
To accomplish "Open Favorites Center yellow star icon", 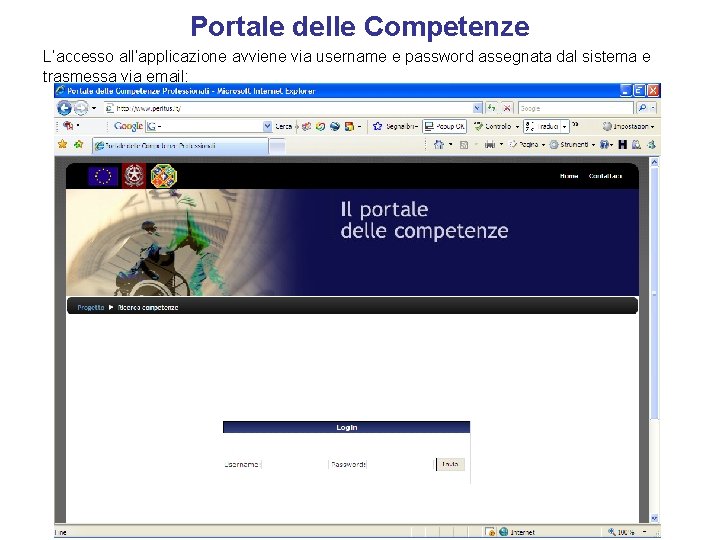I will tap(62, 144).
